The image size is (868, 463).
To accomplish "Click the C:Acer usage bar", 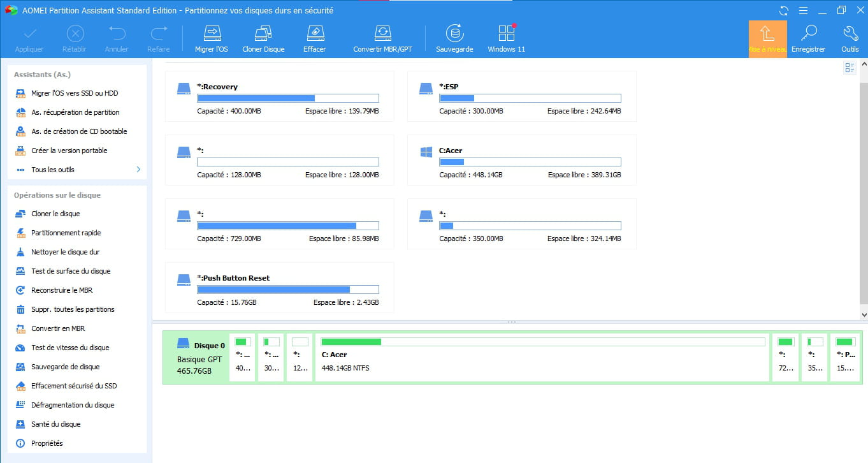I will pos(530,162).
